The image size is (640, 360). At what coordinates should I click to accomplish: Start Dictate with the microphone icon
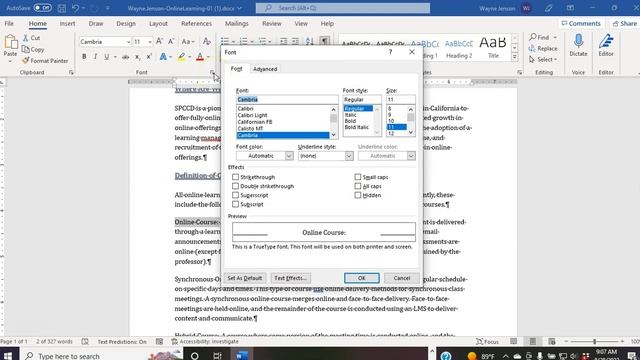coord(578,41)
